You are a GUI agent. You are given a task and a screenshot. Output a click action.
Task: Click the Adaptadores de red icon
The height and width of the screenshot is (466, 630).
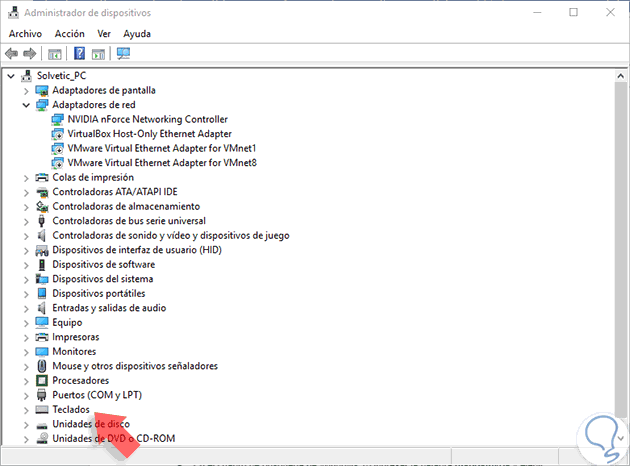42,105
